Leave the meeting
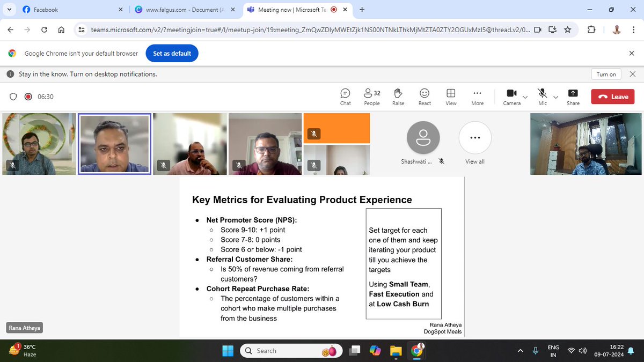This screenshot has height=362, width=644. point(613,97)
